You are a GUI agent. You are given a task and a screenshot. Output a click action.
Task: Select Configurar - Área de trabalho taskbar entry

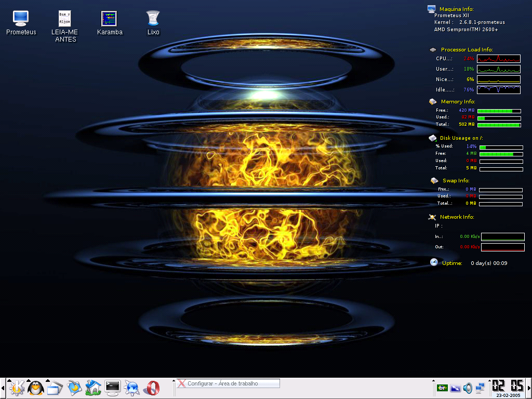click(x=229, y=383)
